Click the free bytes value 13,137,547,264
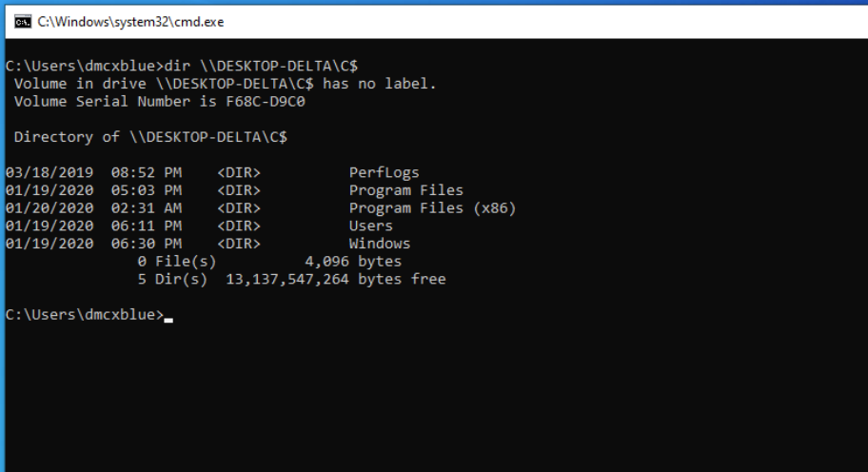 tap(287, 280)
